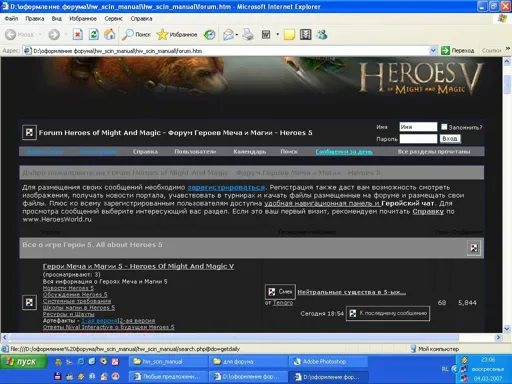Click the RL language indicator in the tray
The image size is (512, 384).
445,369
